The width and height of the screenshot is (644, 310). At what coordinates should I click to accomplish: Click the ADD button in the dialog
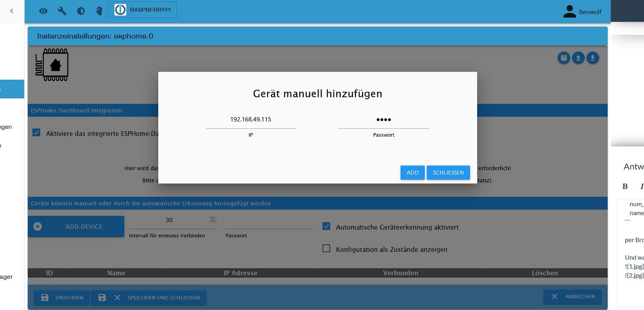[412, 173]
